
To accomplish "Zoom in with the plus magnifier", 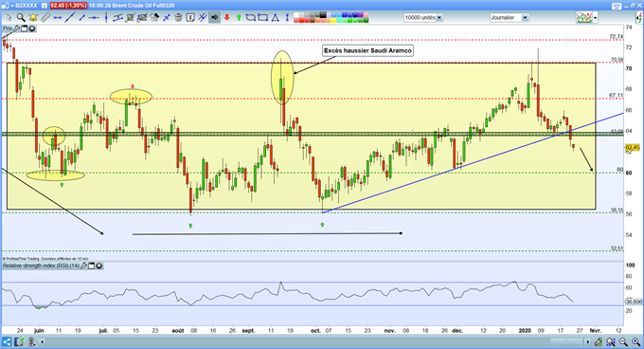I will (x=635, y=342).
